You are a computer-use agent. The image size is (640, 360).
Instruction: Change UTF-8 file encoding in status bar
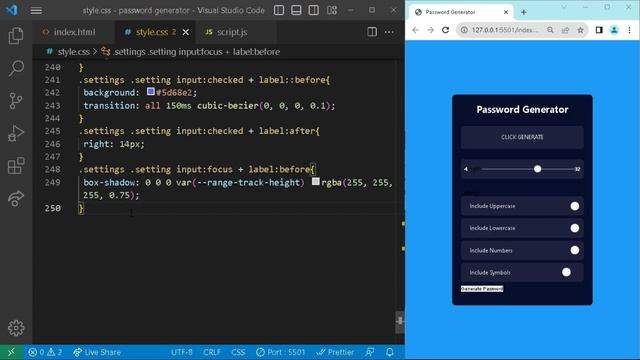point(182,352)
